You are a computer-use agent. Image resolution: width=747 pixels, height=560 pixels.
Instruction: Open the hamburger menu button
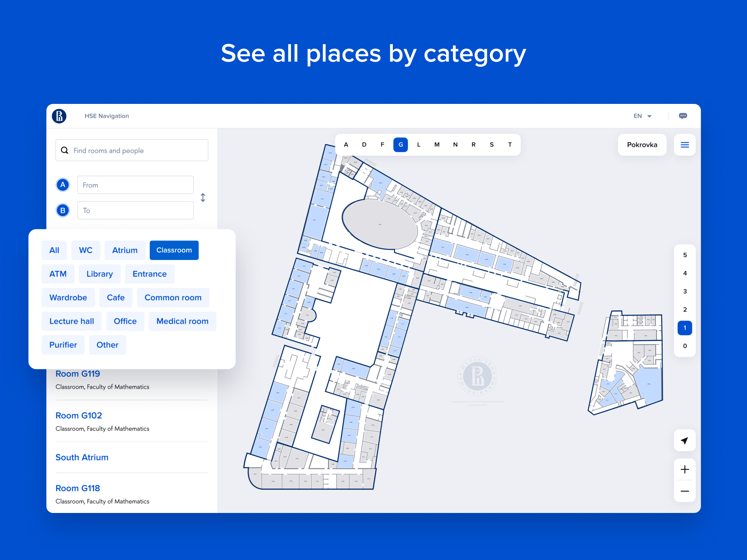(x=685, y=145)
